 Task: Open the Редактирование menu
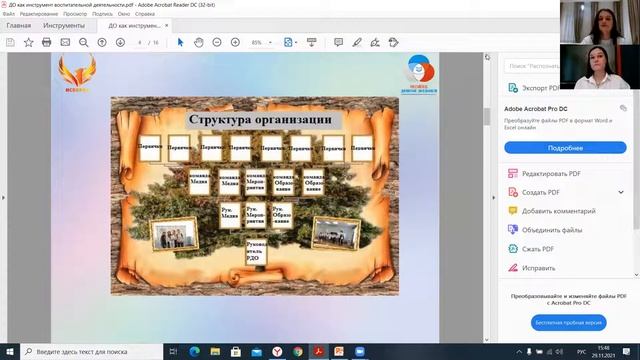pyautogui.click(x=39, y=14)
